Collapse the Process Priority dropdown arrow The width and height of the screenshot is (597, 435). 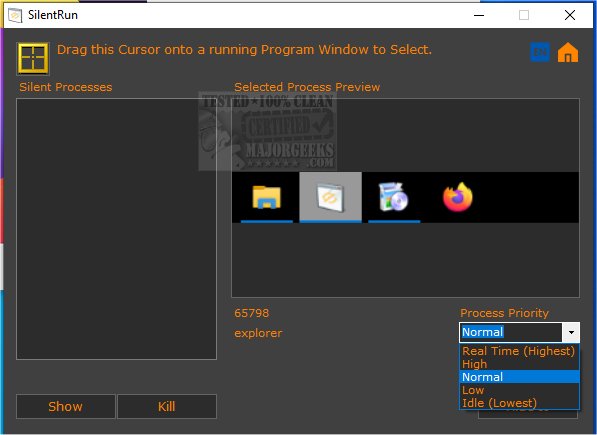point(571,332)
